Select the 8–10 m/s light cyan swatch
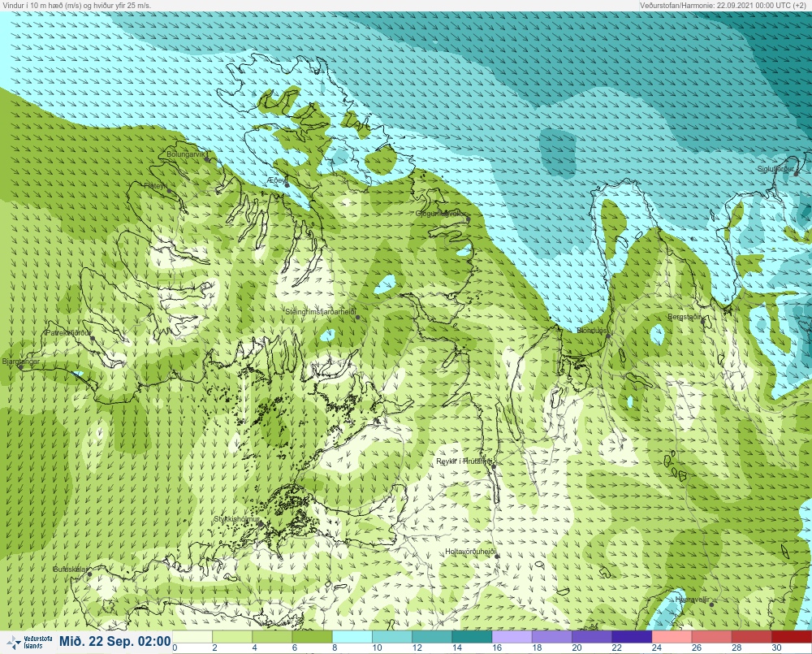The height and width of the screenshot is (654, 812). pyautogui.click(x=352, y=637)
